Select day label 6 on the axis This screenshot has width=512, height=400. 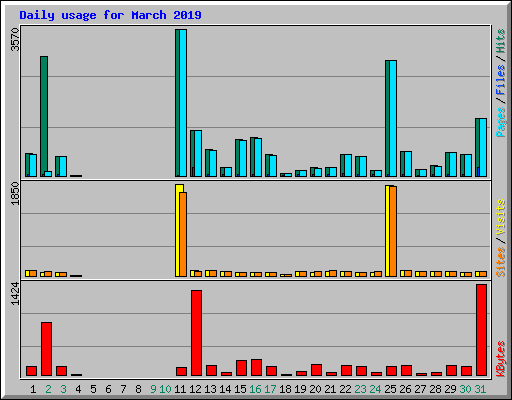pos(108,389)
